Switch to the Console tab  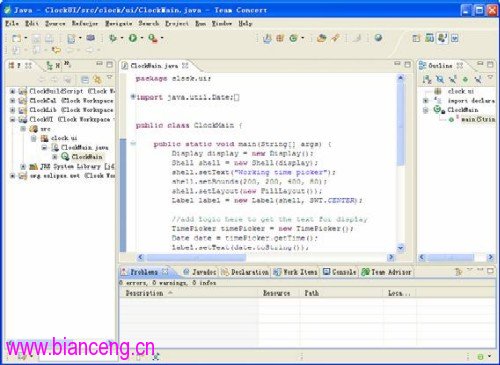tap(339, 272)
